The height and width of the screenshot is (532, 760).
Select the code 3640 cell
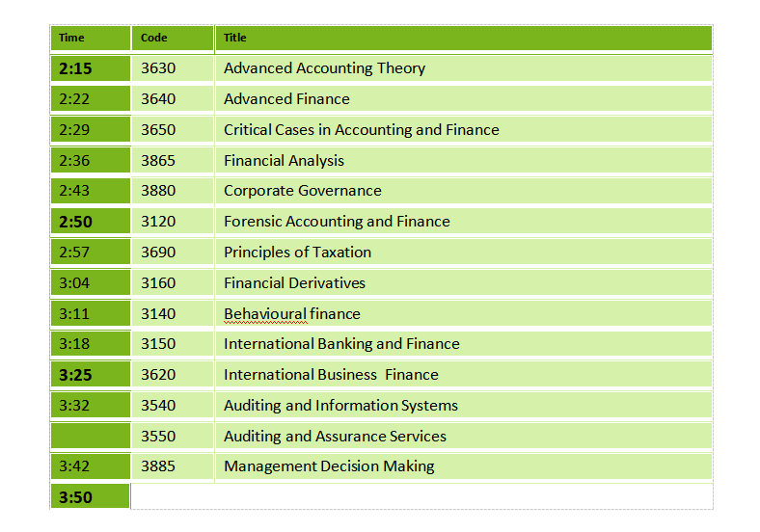point(158,99)
